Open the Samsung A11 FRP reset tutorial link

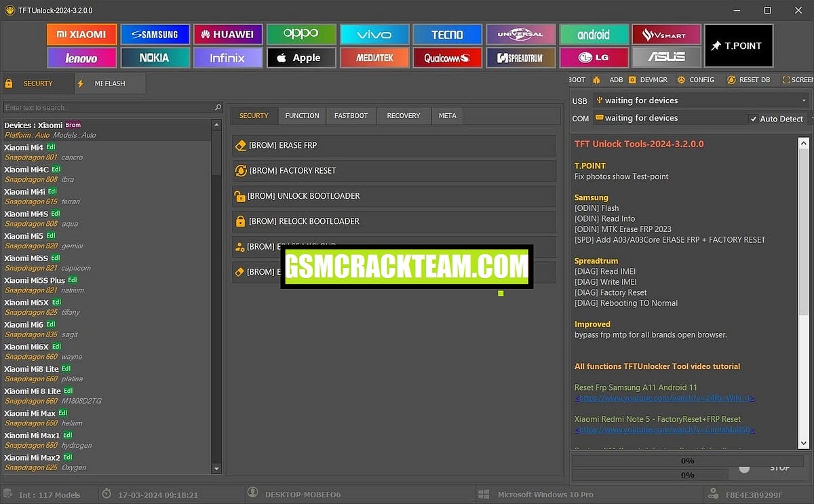[x=664, y=398]
